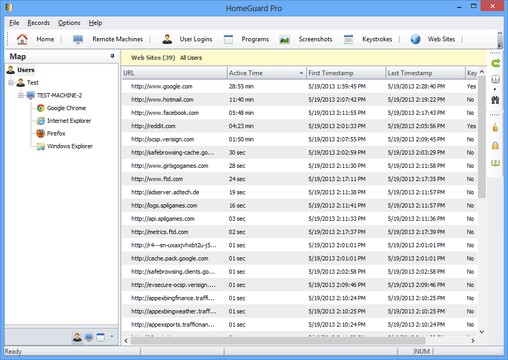This screenshot has width=508, height=360.
Task: Open the dropdown arrow below the Map panel
Action: tap(112, 337)
